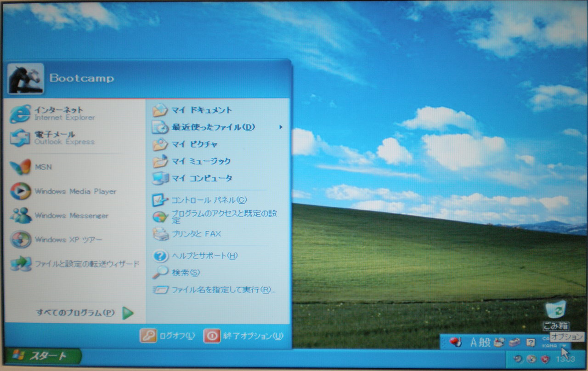This screenshot has width=588, height=371.
Task: Expand すべてのプログラム list
Action: coord(85,313)
